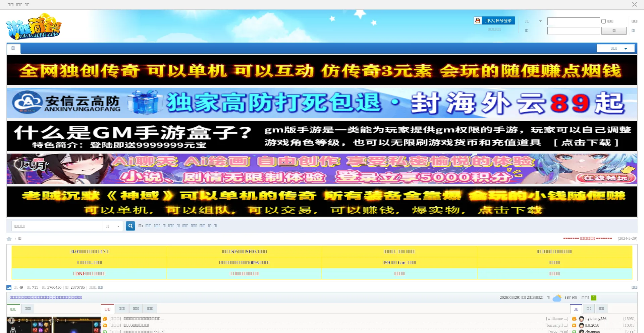Click the forum search text box
The height and width of the screenshot is (333, 644).
pyautogui.click(x=57, y=226)
